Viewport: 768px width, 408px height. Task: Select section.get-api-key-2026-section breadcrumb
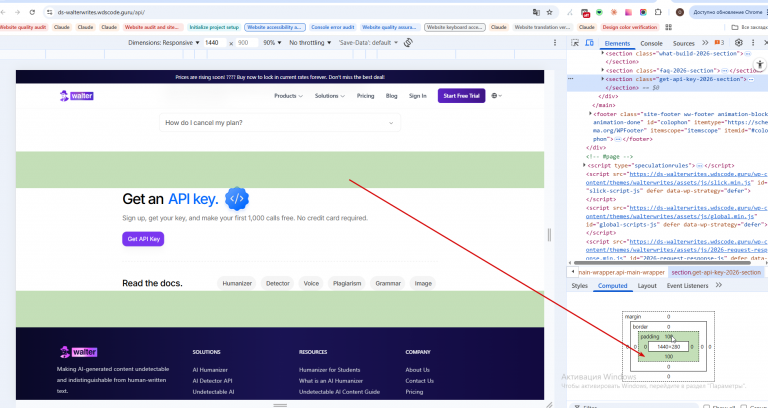pos(716,272)
